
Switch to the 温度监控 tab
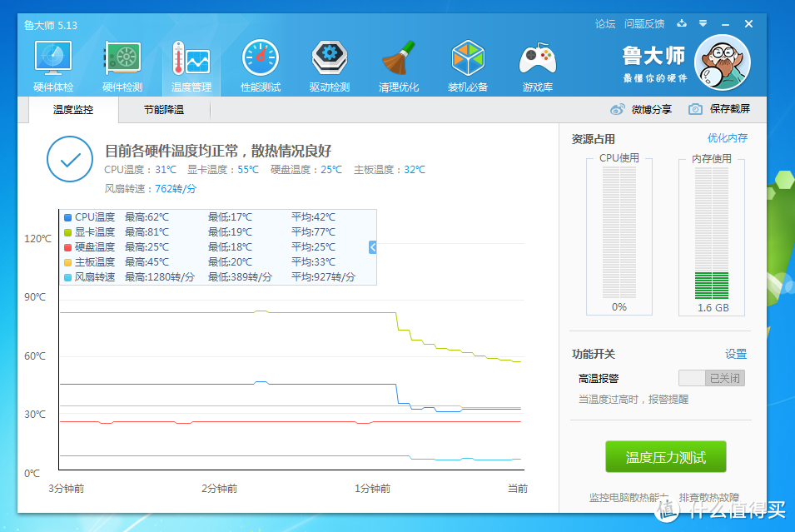(73, 110)
